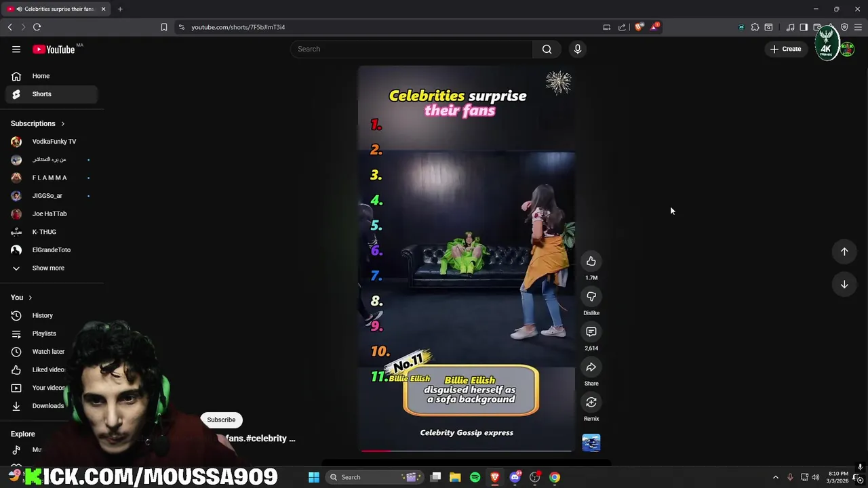This screenshot has height=488, width=868.
Task: Open the comments for this Short
Action: tap(591, 332)
